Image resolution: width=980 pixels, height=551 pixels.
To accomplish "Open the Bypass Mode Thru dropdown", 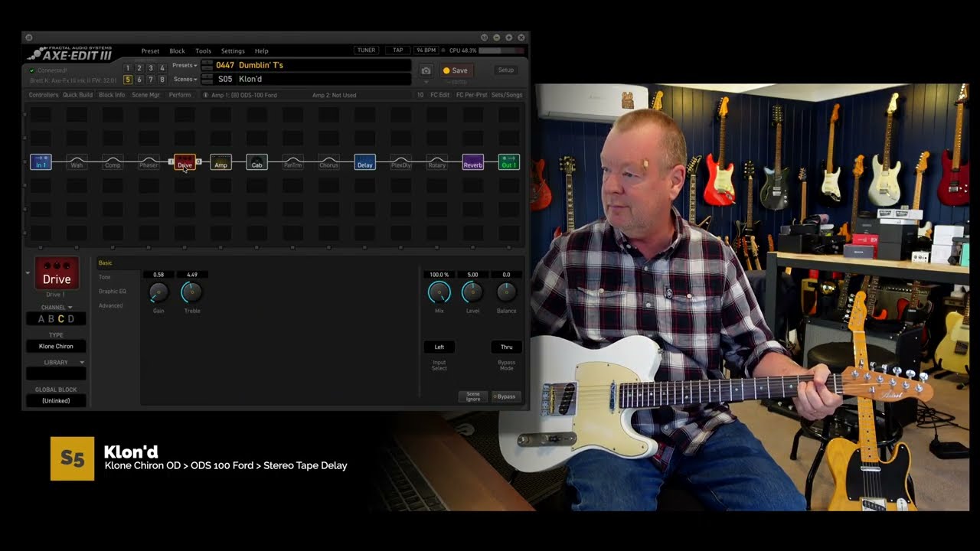I will click(x=506, y=347).
